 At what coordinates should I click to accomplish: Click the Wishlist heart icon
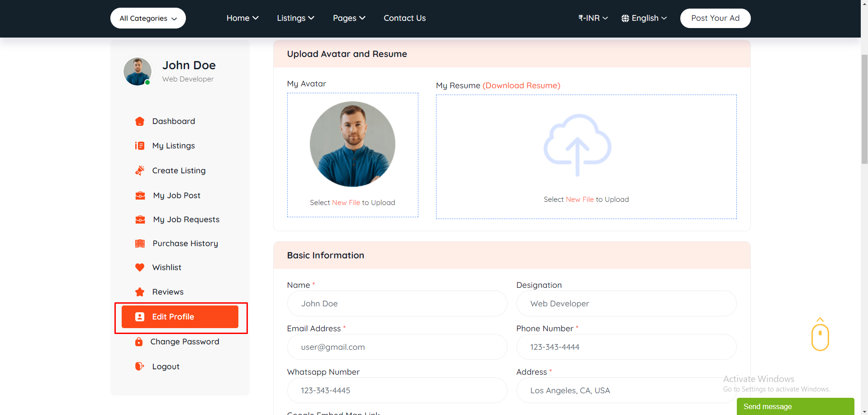coord(140,267)
